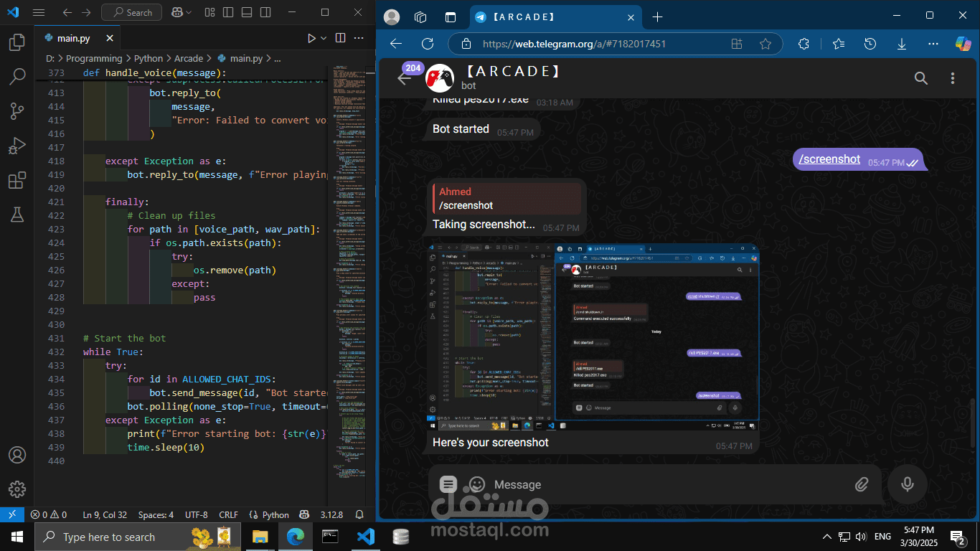Viewport: 980px width, 551px height.
Task: Open Edge History
Action: (x=870, y=44)
